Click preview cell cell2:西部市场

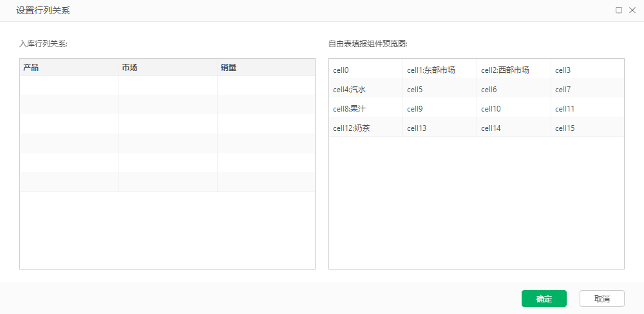tap(514, 70)
